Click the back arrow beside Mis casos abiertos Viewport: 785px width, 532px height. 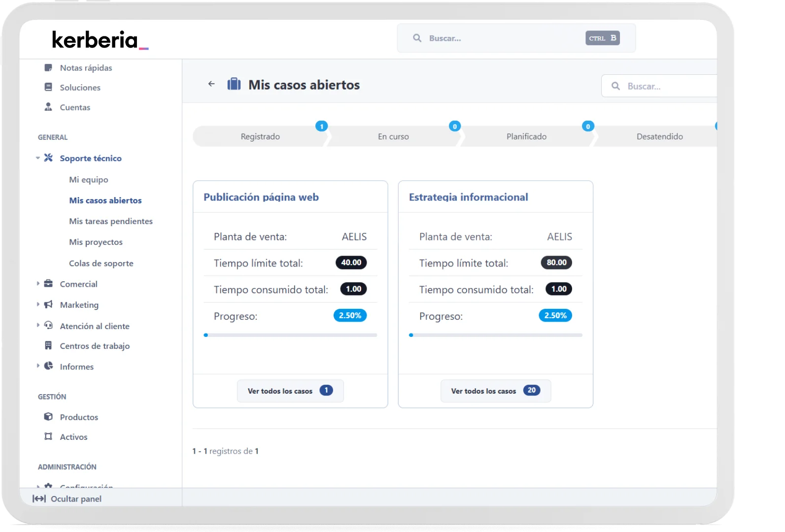click(x=211, y=84)
